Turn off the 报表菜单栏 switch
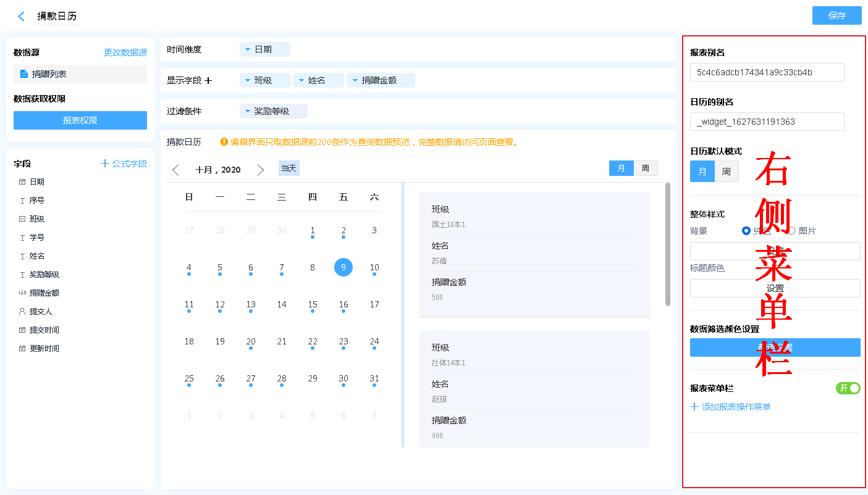The width and height of the screenshot is (868, 495). point(848,388)
